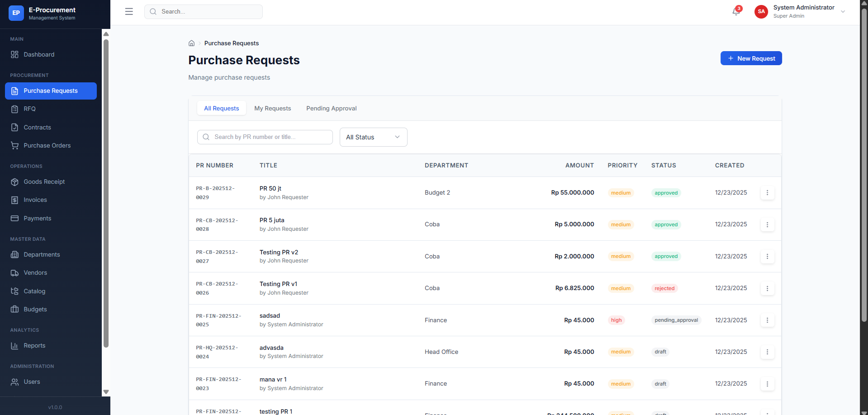Switch to the My Requests tab
This screenshot has width=868, height=415.
pos(272,108)
